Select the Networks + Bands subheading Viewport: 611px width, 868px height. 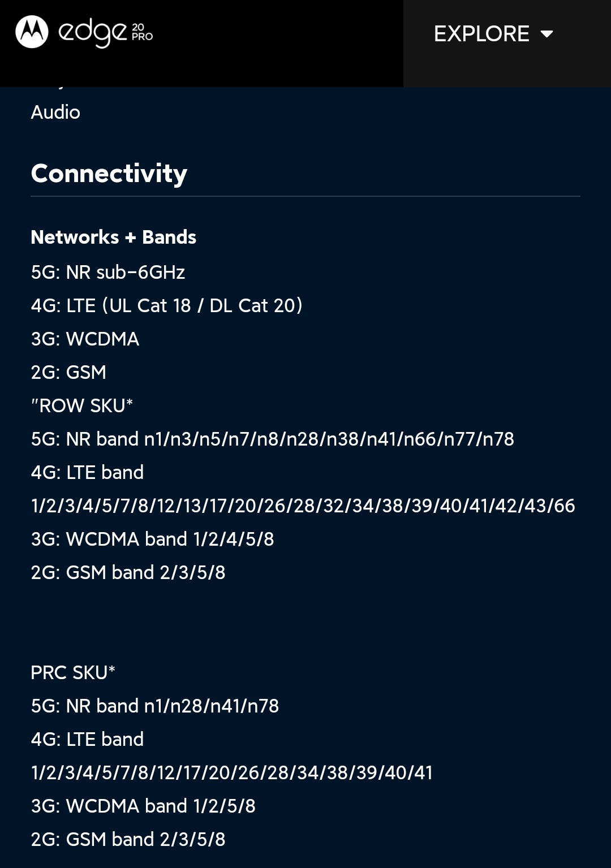[114, 237]
